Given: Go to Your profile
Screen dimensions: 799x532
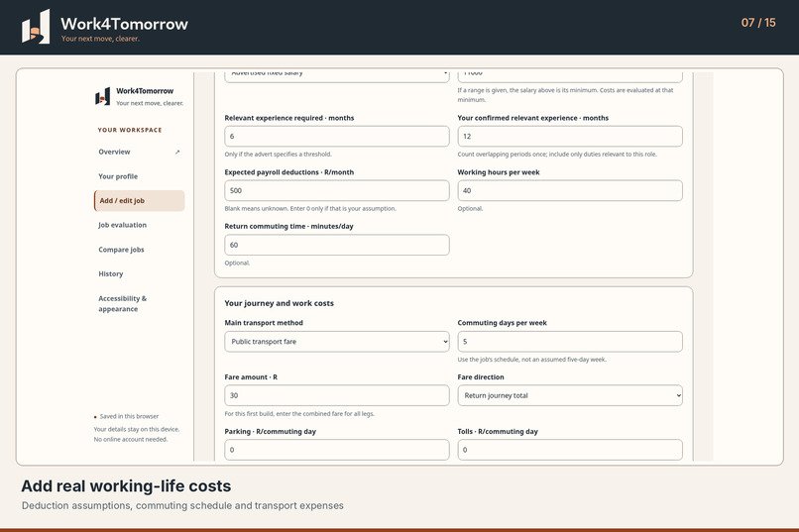Looking at the screenshot, I should click(139, 176).
